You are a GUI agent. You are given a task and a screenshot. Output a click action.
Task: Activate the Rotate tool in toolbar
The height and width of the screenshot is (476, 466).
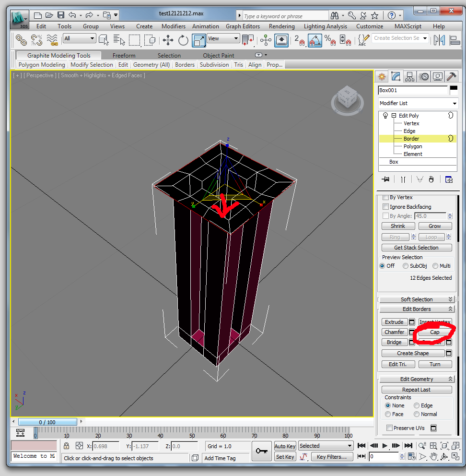point(183,40)
